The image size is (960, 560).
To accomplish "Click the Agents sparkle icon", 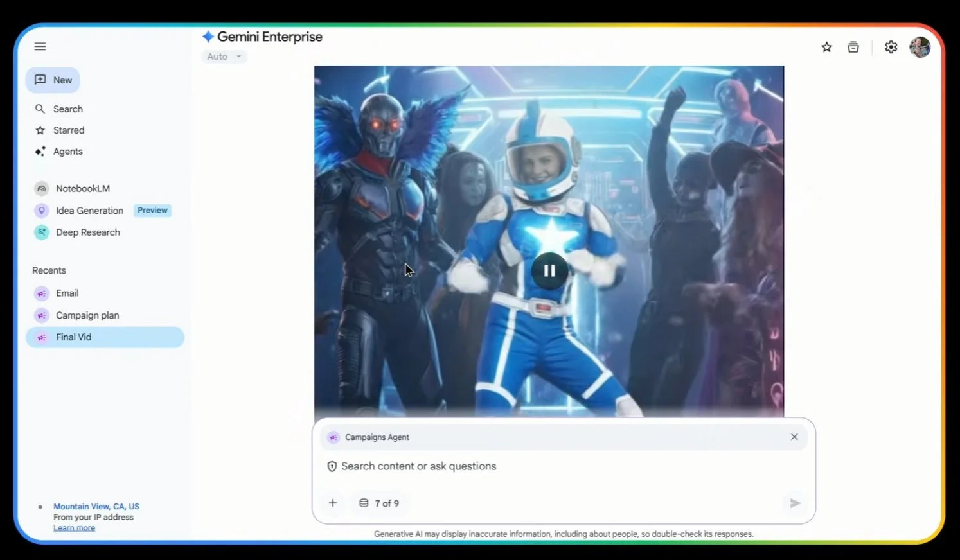I will (40, 152).
